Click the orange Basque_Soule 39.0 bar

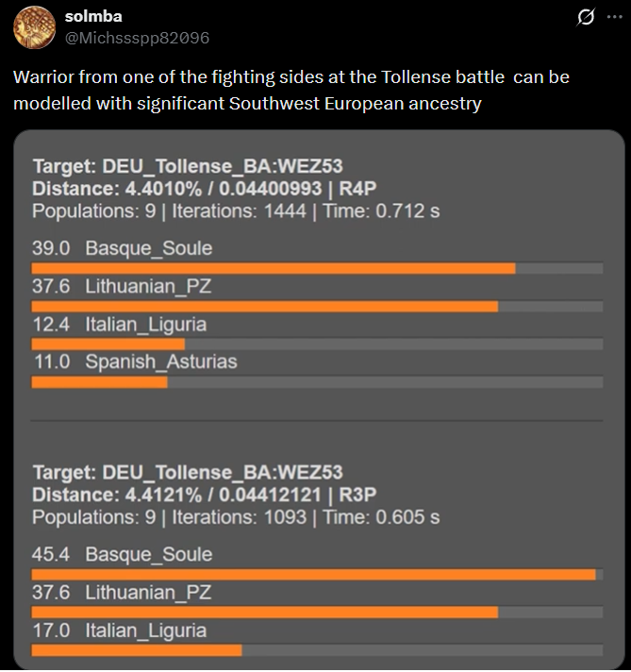[274, 268]
